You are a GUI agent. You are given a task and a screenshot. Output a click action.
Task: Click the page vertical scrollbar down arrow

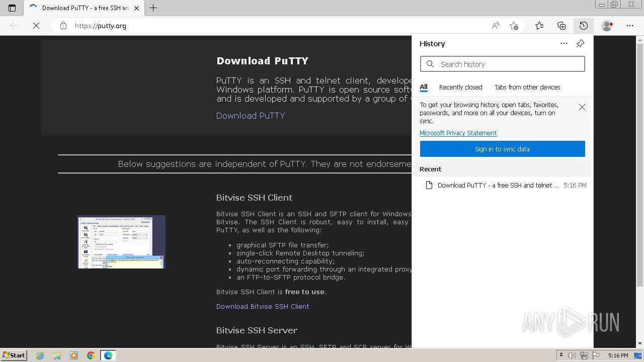click(x=640, y=344)
